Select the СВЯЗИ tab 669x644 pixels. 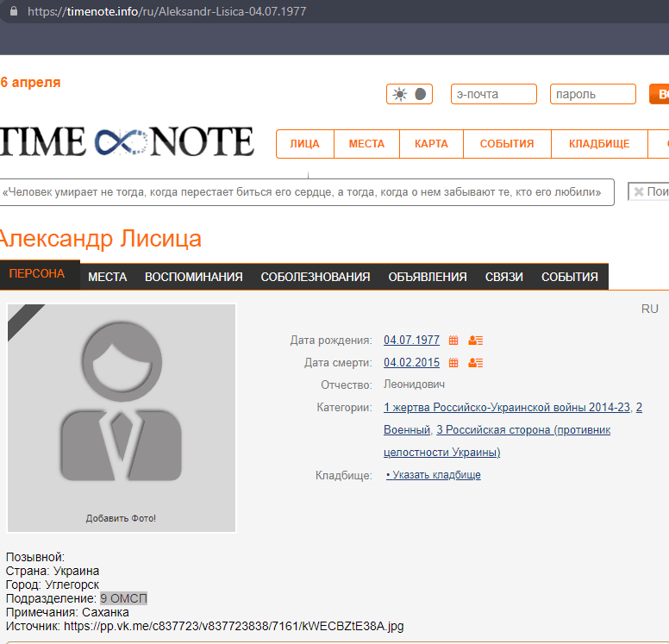coord(503,277)
